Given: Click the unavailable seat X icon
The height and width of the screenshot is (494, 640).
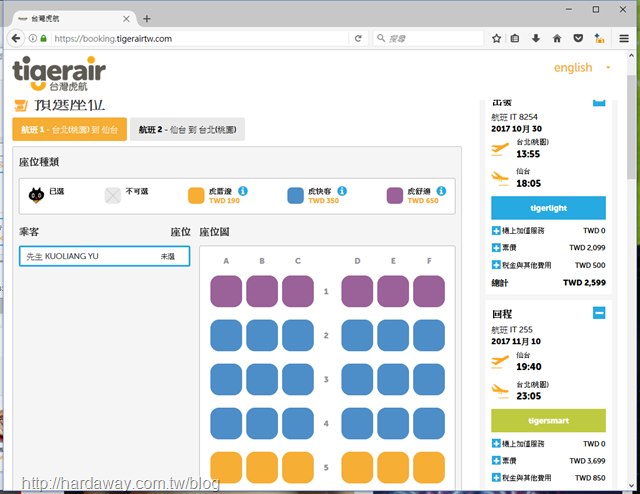Looking at the screenshot, I should coord(113,196).
